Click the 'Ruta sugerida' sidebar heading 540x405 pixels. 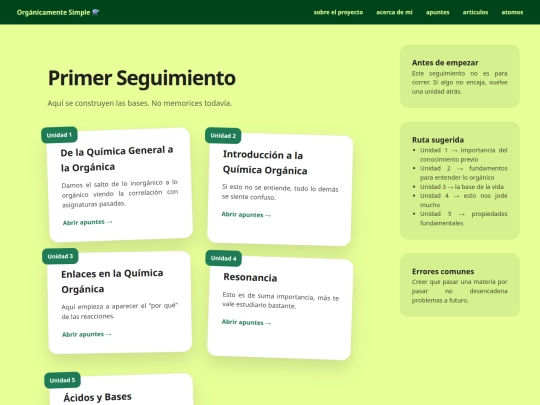[438, 140]
